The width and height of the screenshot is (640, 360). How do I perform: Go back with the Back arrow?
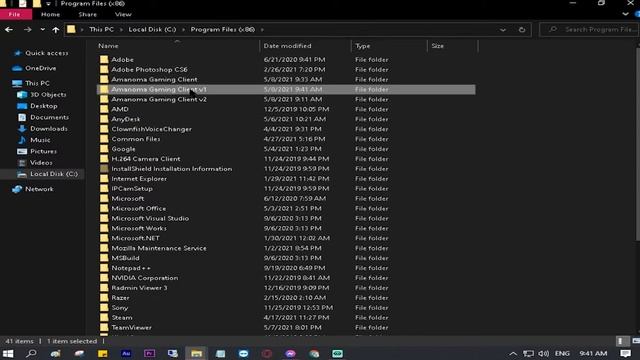[x=9, y=29]
